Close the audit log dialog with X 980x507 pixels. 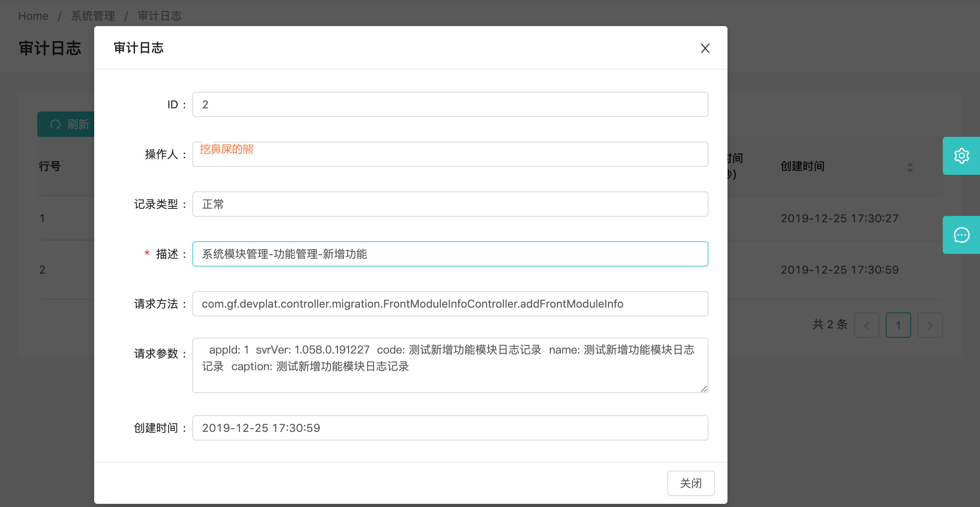pos(705,48)
